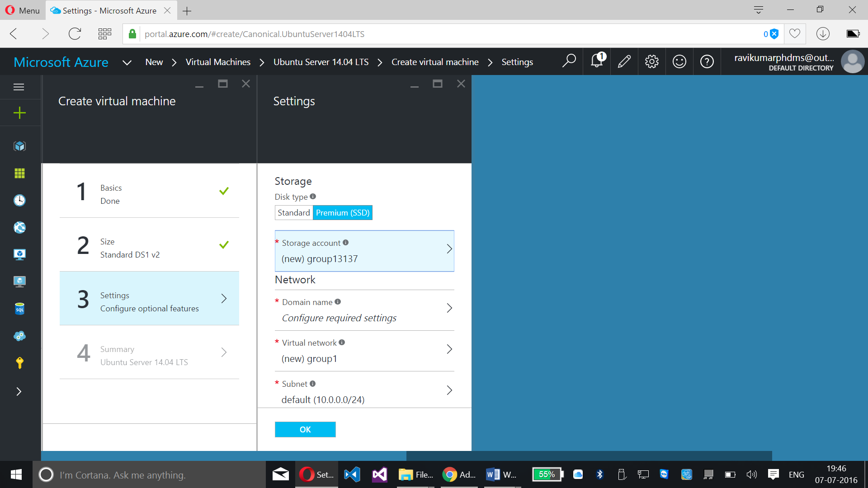Open step 2 Size Standard DS1 v2
Screen dimensions: 868x488
pyautogui.click(x=149, y=245)
